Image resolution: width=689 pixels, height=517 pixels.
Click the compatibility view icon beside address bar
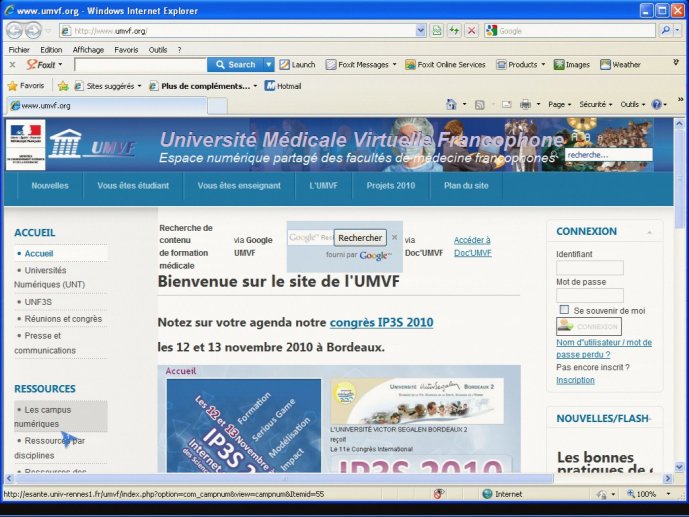click(x=437, y=31)
